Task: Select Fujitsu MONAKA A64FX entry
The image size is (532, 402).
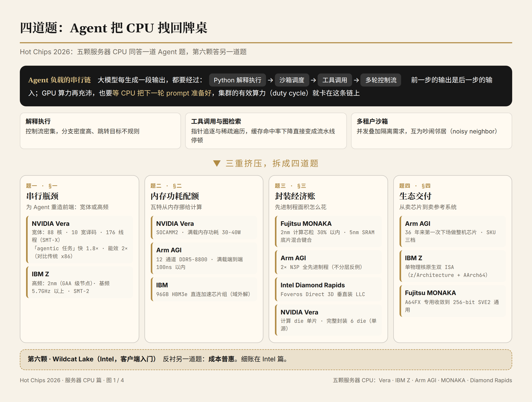Action: [453, 301]
